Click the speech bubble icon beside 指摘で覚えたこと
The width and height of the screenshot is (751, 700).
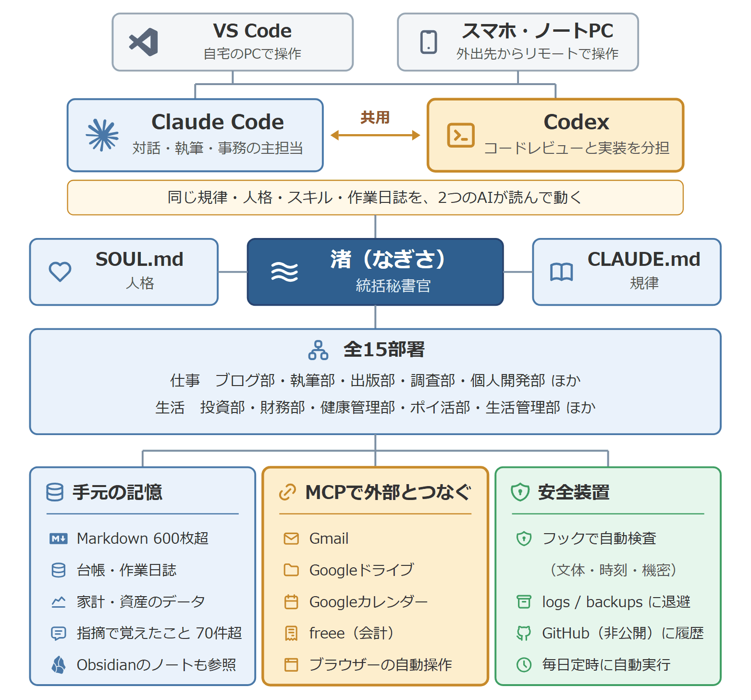click(x=59, y=634)
